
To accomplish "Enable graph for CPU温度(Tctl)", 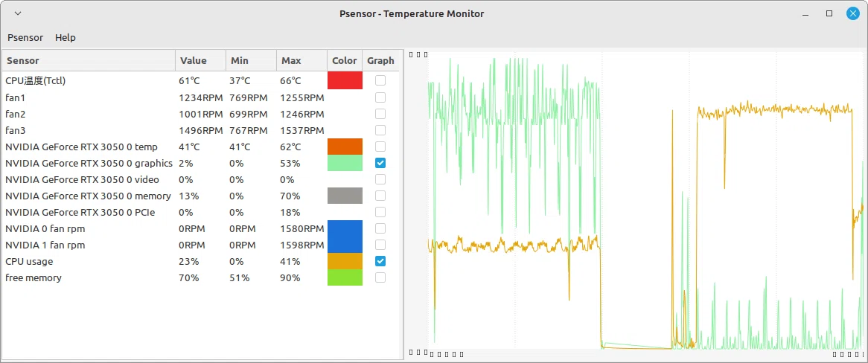I will coord(380,81).
